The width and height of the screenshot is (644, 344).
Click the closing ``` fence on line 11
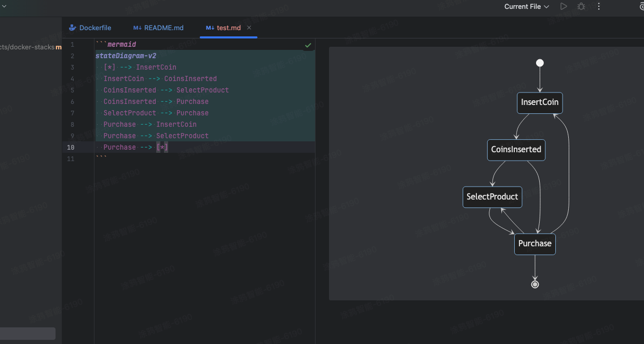pyautogui.click(x=101, y=158)
